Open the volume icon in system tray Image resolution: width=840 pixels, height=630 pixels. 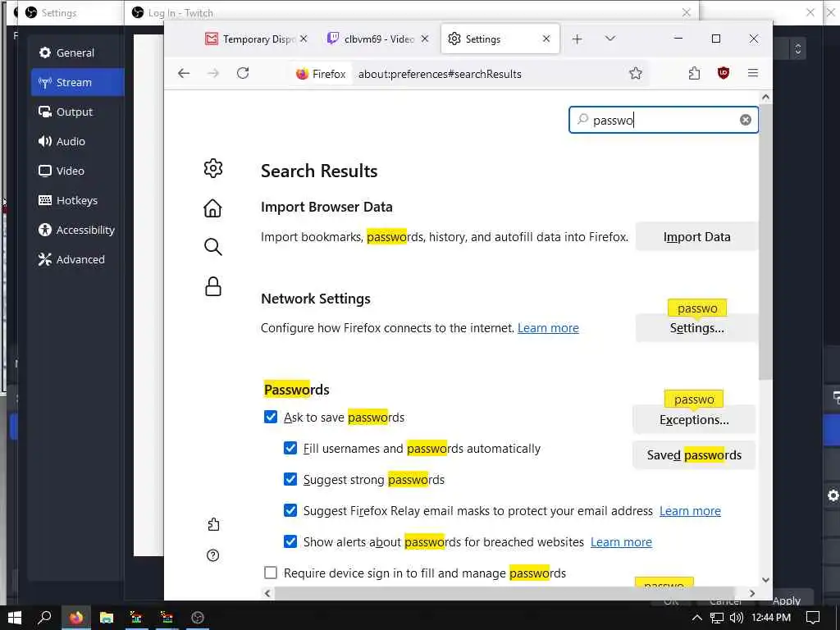[737, 618]
